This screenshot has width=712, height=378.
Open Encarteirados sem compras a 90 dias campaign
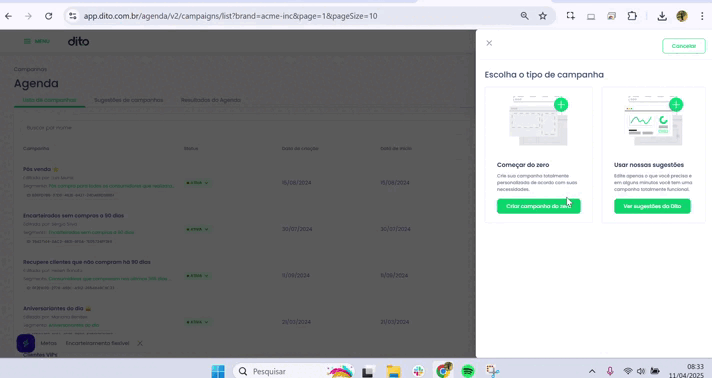(x=74, y=215)
